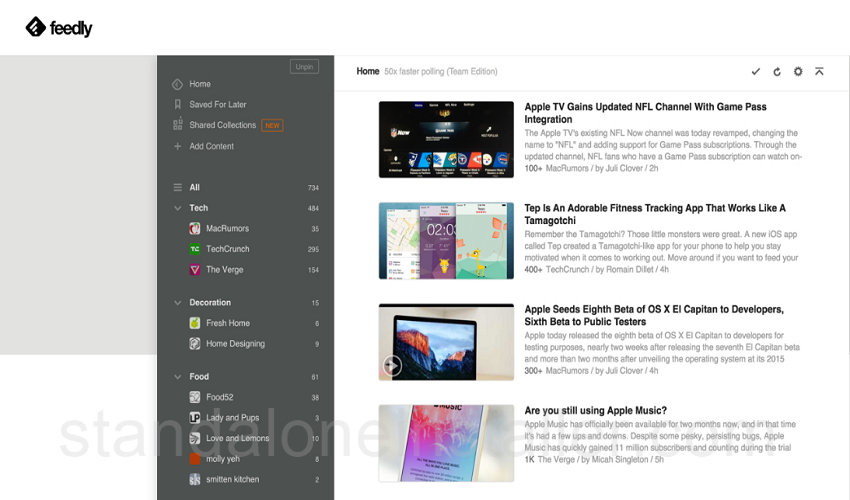850x500 pixels.
Task: Mark all as read with checkmark icon
Action: (756, 72)
